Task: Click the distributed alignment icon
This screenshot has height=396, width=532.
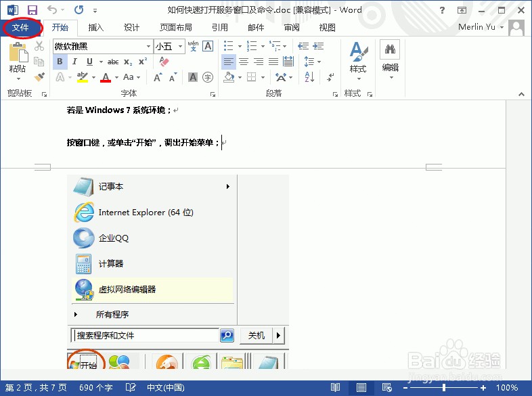Action: coord(288,62)
